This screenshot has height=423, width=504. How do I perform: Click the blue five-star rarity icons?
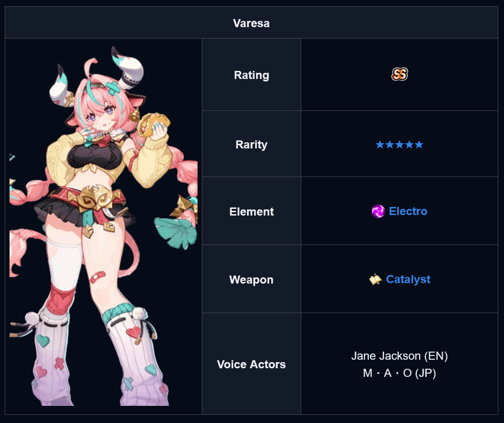[x=399, y=145]
